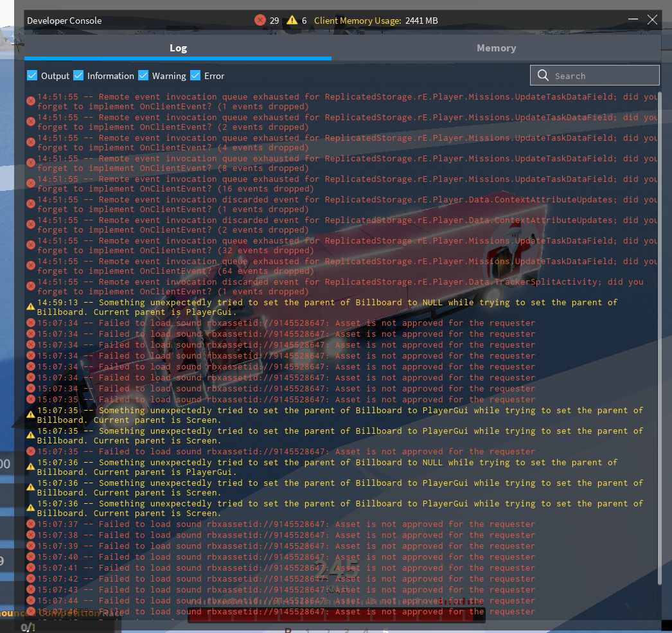Uncheck the Output filter checkbox

click(32, 76)
